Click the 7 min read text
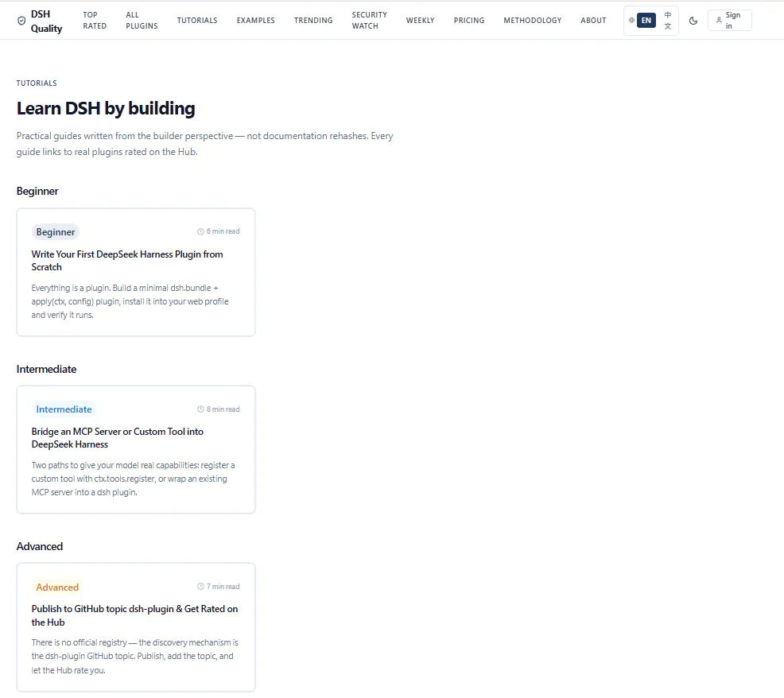 click(223, 587)
